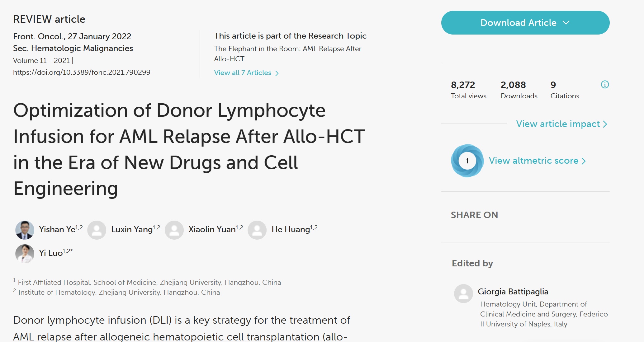
Task: Click Luxin Yang's placeholder avatar
Action: pyautogui.click(x=97, y=230)
